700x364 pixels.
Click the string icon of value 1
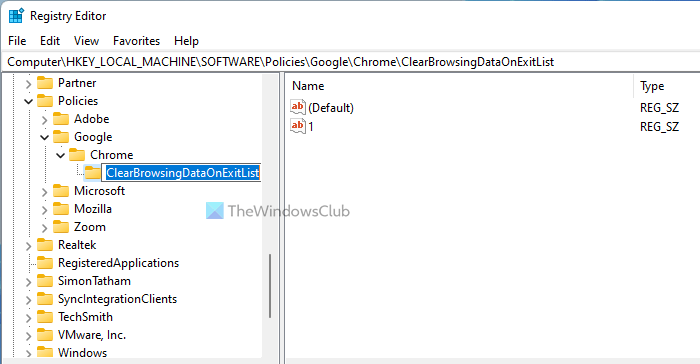298,126
